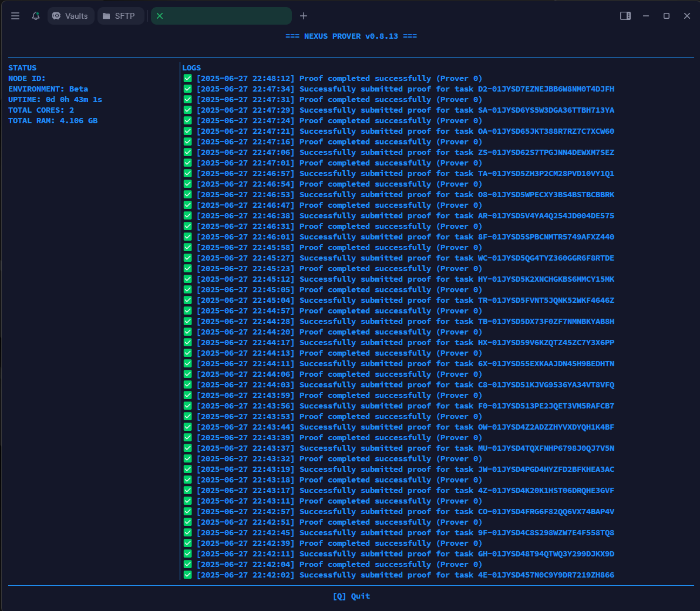This screenshot has height=611, width=700.
Task: Click the green check at 22:47:34 log
Action: (x=187, y=89)
